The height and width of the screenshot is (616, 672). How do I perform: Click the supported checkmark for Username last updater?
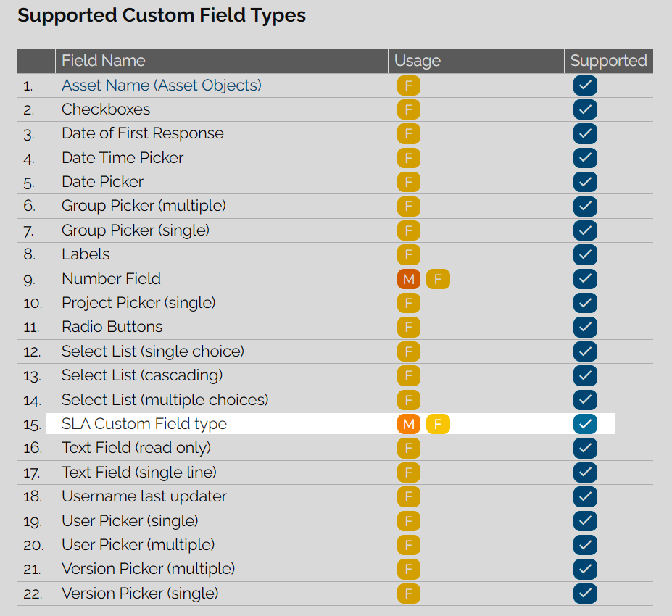point(585,496)
